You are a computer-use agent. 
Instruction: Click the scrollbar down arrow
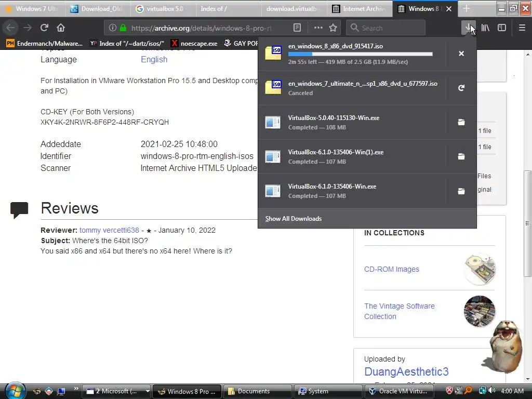pos(528,379)
